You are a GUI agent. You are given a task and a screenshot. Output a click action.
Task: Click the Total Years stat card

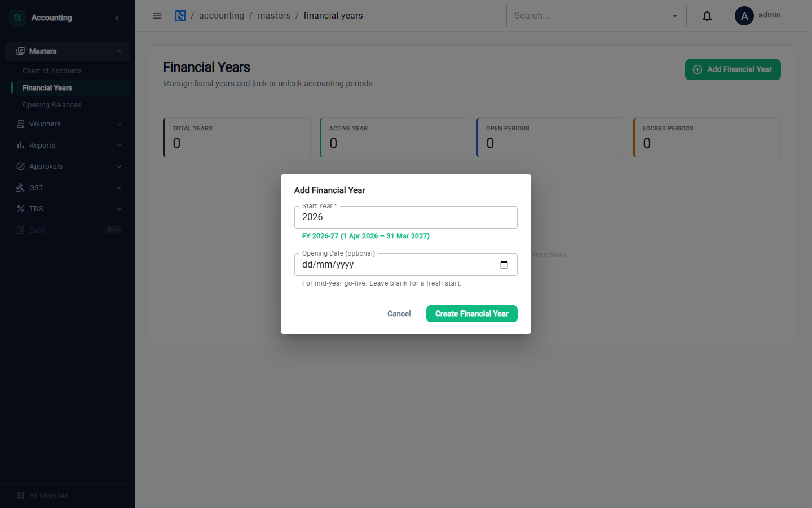coord(237,137)
